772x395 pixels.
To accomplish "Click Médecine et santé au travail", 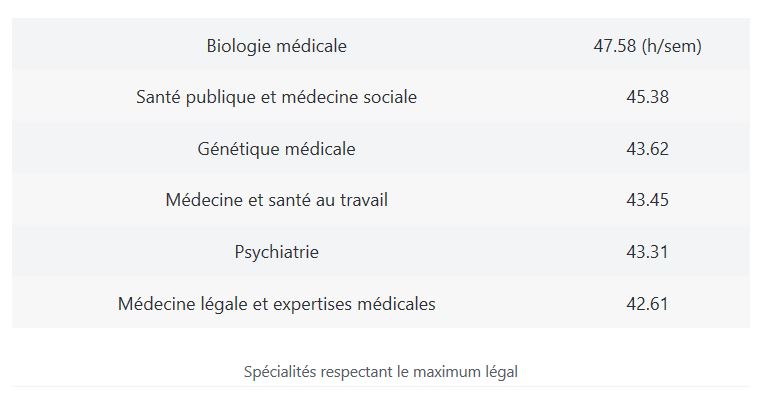I will (x=276, y=200).
